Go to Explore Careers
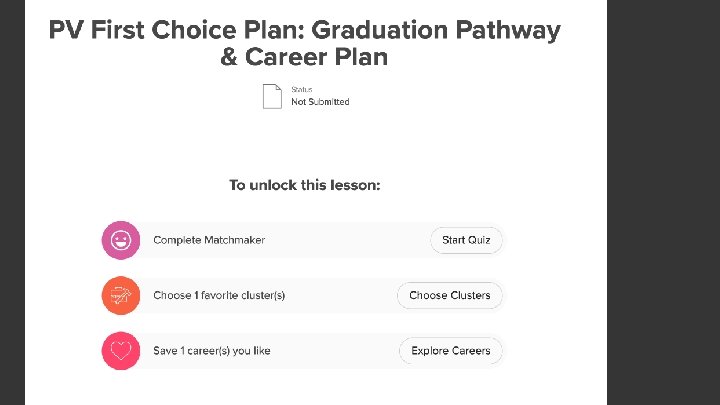 pos(451,351)
